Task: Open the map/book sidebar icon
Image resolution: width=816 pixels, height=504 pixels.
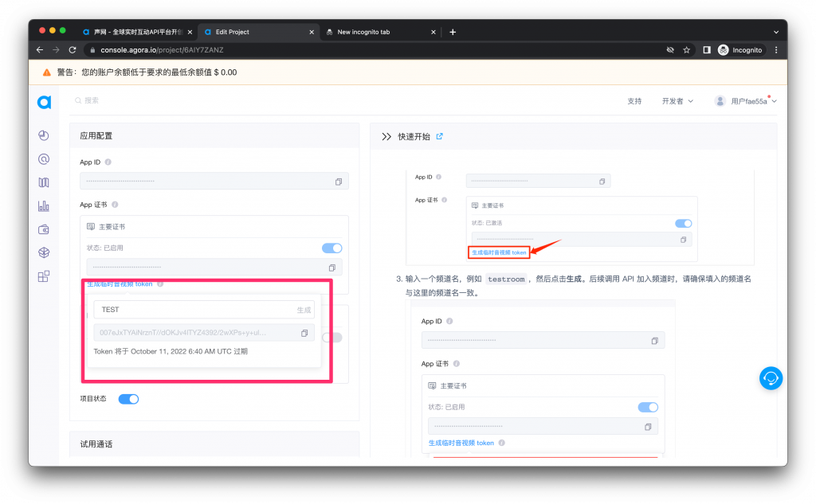Action: pyautogui.click(x=44, y=182)
